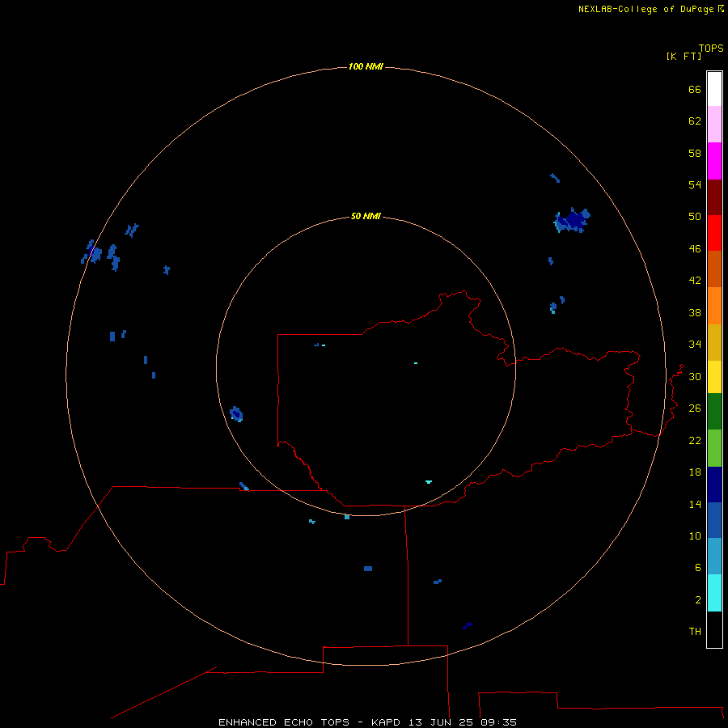Click the 'TH' threshold label
This screenshot has width=728, height=728.
[x=695, y=632]
